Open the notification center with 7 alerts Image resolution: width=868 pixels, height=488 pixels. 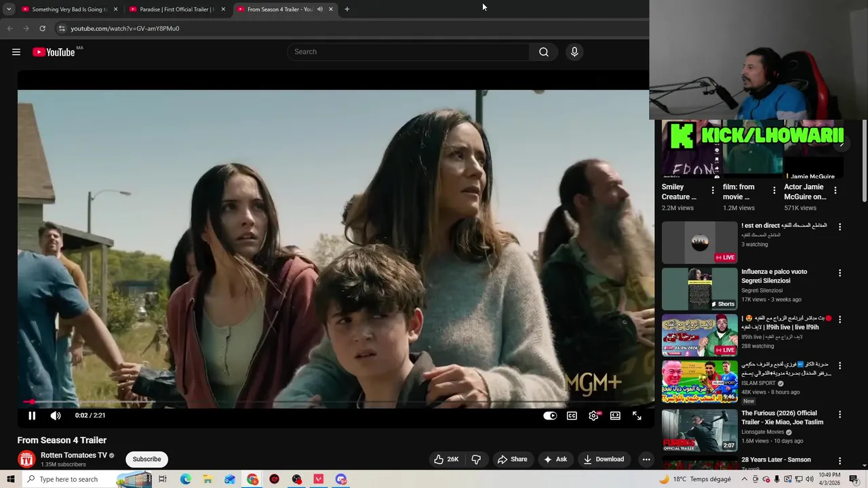coord(854,479)
